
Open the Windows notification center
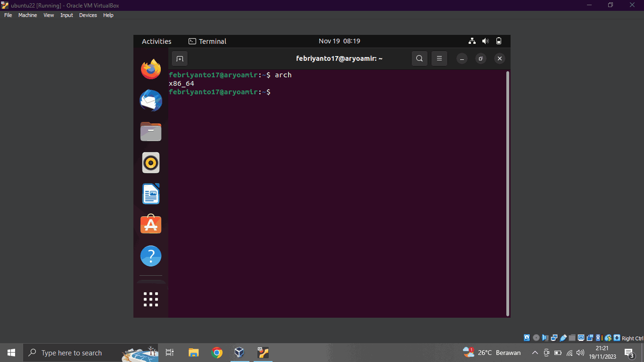pyautogui.click(x=629, y=353)
